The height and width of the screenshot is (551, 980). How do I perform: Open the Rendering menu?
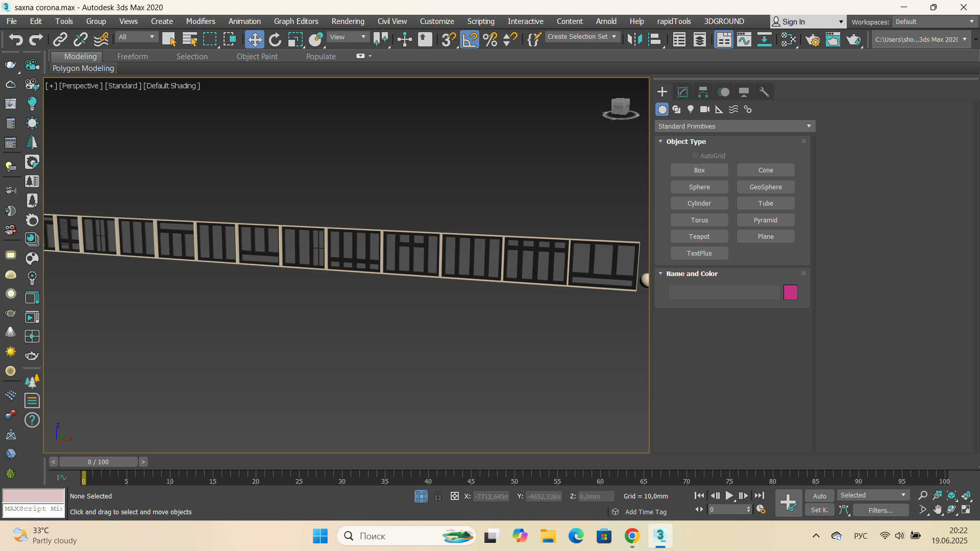click(x=348, y=21)
